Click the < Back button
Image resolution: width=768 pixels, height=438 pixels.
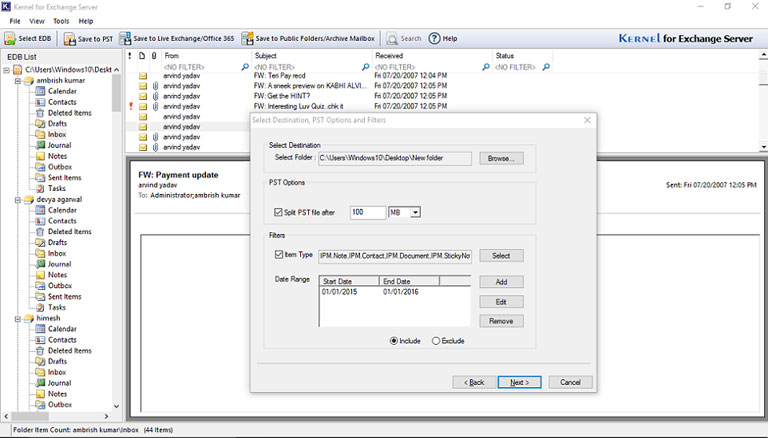coord(474,382)
